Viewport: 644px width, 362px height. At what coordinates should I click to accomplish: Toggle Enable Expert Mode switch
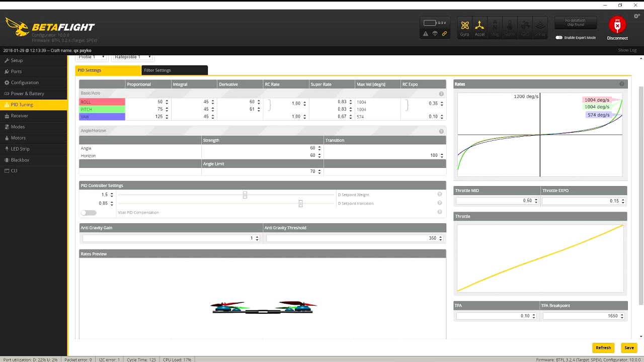[559, 38]
